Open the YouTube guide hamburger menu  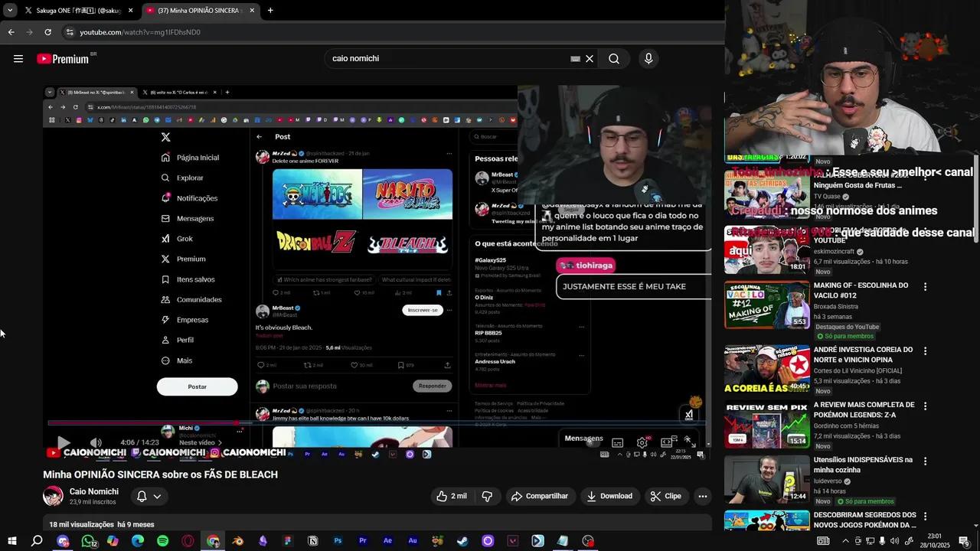coord(18,59)
